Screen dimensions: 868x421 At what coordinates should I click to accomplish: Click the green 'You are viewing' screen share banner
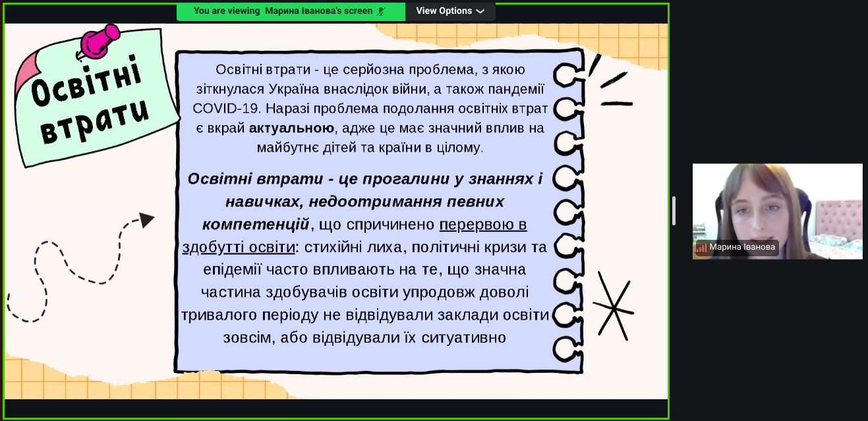click(x=290, y=11)
